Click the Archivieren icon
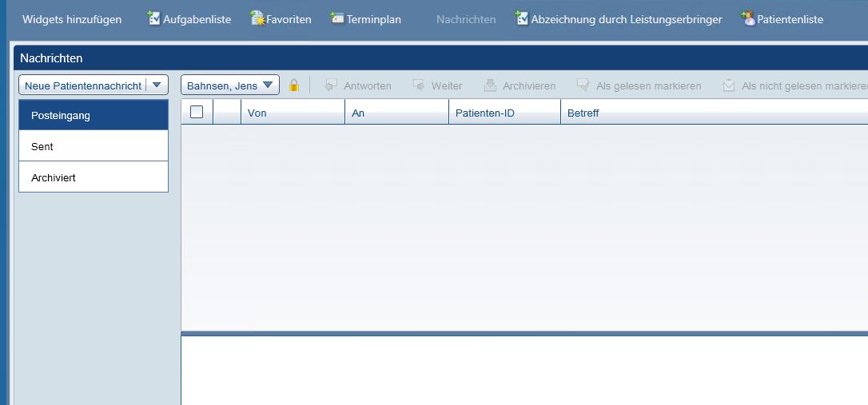 pos(491,85)
